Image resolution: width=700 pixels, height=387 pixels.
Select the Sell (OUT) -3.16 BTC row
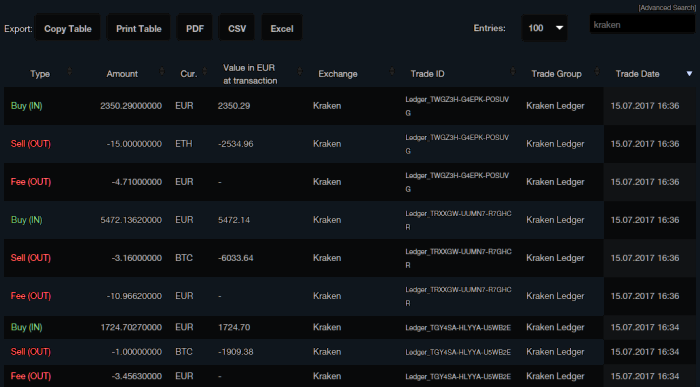click(350, 258)
